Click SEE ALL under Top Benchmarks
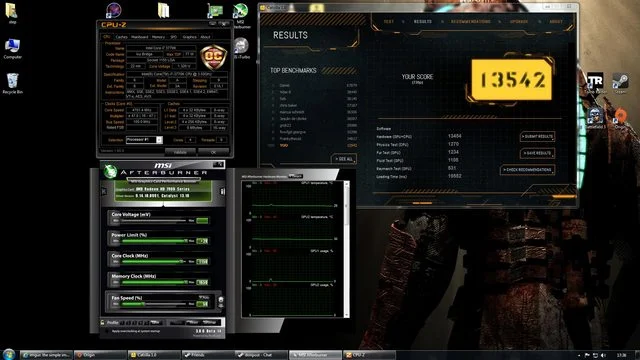This screenshot has height=360, width=640. [344, 159]
